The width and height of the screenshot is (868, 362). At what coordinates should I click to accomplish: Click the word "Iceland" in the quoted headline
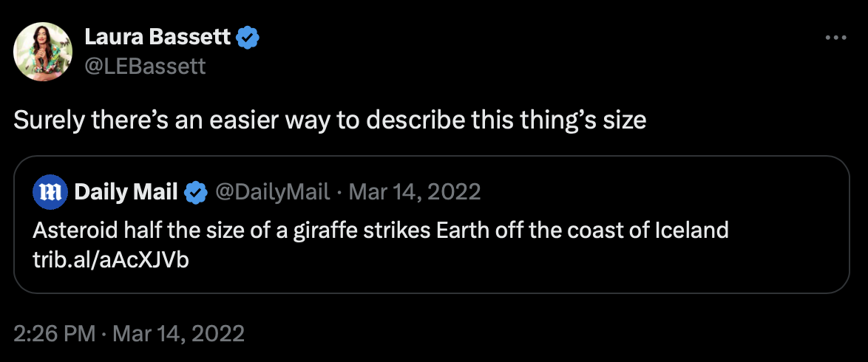691,231
